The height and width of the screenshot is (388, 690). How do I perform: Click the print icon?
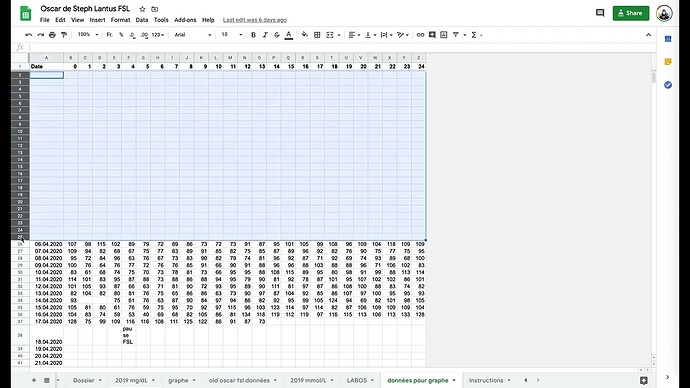[52, 35]
